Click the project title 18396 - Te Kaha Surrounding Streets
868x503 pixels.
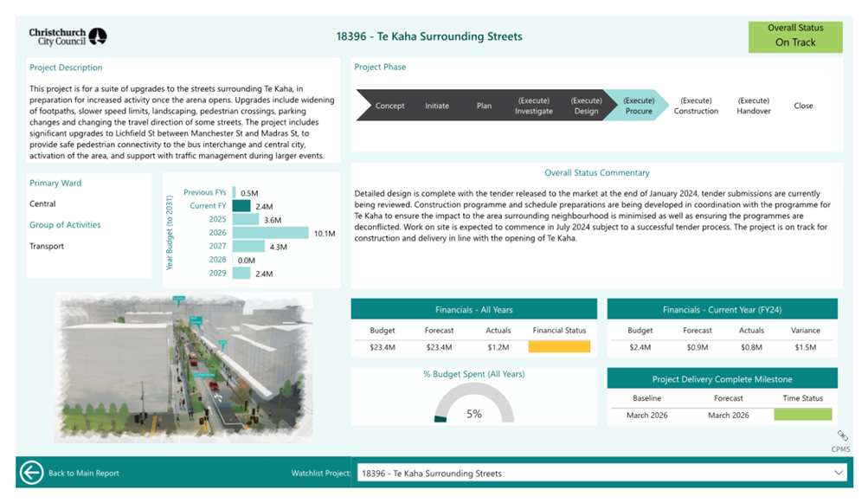(x=429, y=36)
